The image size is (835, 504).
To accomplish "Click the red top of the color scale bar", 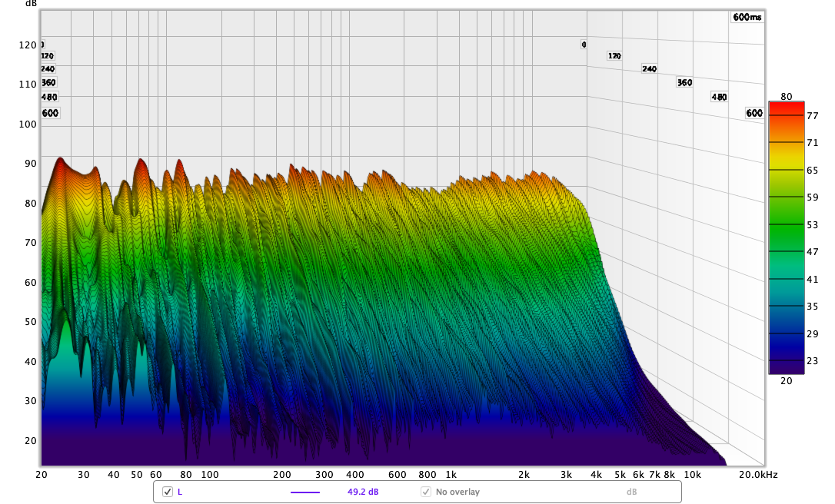I will [x=786, y=108].
